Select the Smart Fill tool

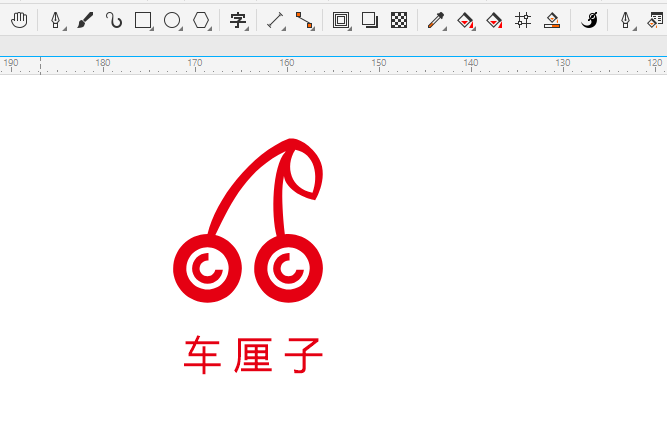(x=494, y=20)
